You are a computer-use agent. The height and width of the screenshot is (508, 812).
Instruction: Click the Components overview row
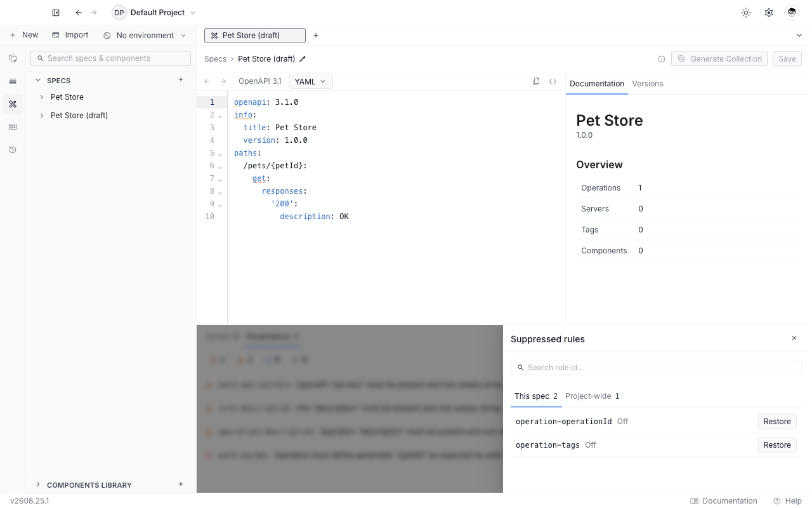687,251
